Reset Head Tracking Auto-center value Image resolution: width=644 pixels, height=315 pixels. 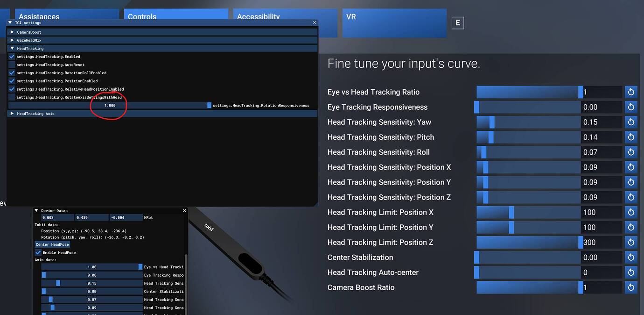click(631, 272)
